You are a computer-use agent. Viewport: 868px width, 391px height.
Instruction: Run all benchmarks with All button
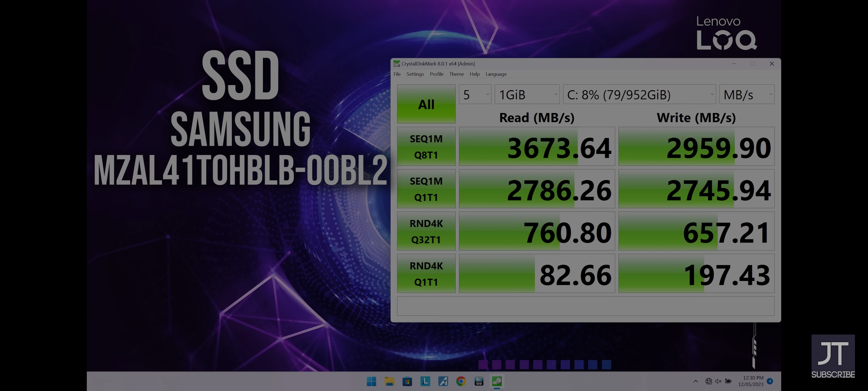pyautogui.click(x=426, y=104)
